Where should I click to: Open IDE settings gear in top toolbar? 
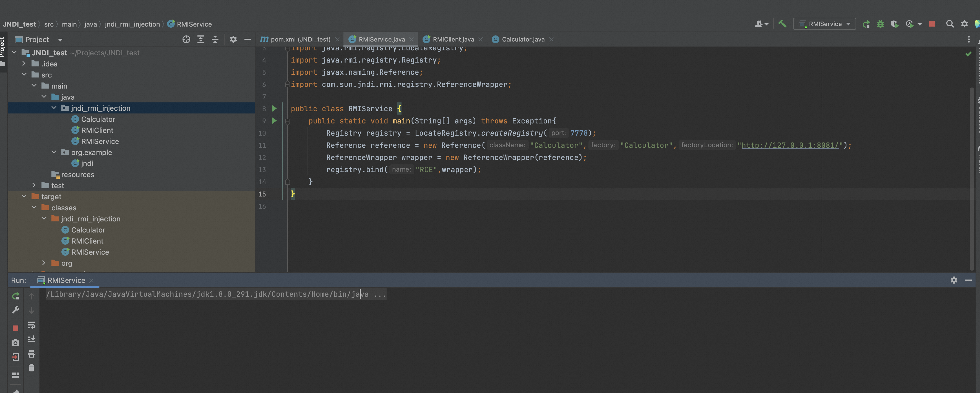(x=965, y=24)
